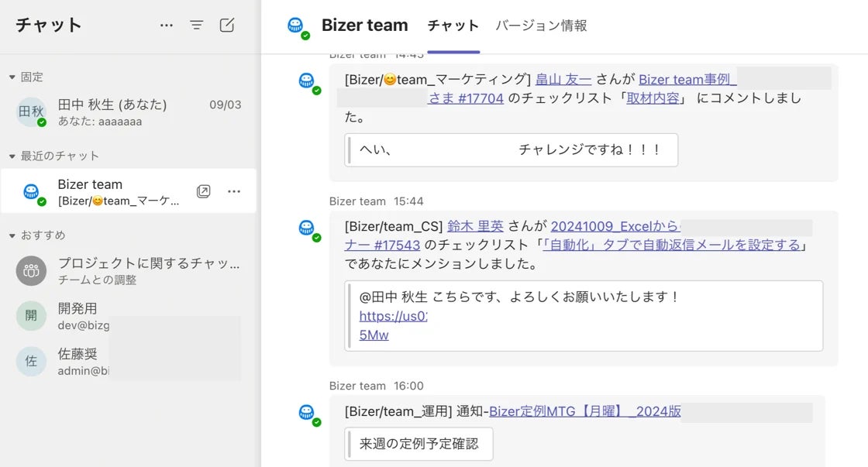
Task: Open the 田中 秋生 (あなた) chat
Action: click(129, 112)
